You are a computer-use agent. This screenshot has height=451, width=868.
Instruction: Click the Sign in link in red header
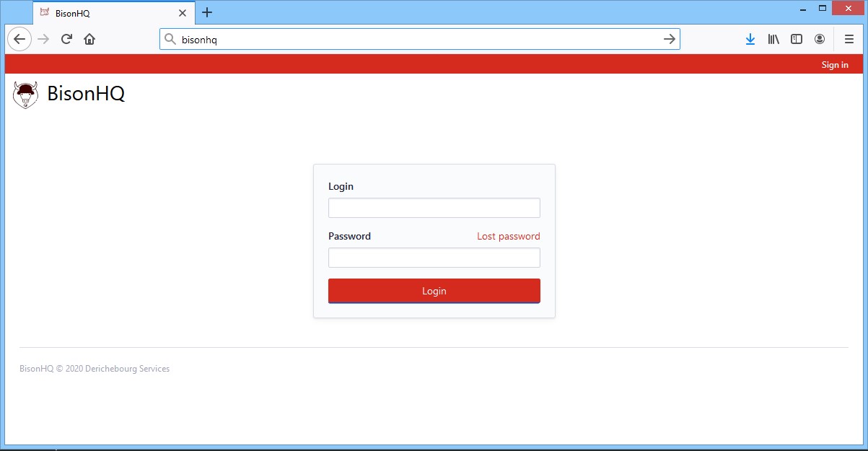[x=835, y=65]
